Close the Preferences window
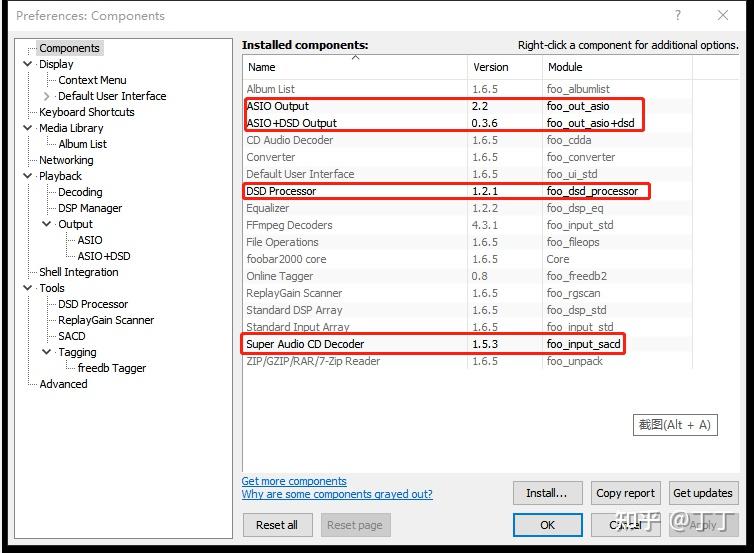This screenshot has height=553, width=754. (723, 15)
